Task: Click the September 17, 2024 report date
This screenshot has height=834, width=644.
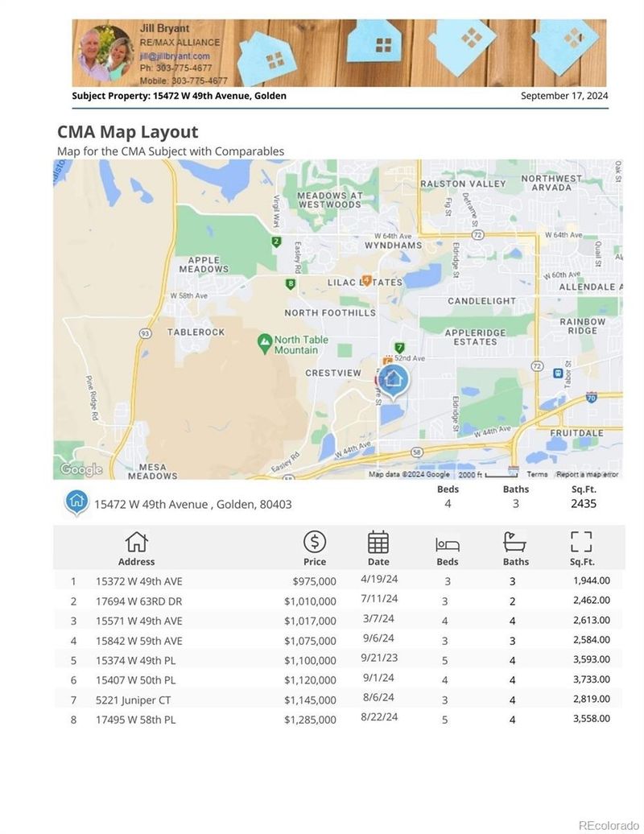Action: [564, 96]
